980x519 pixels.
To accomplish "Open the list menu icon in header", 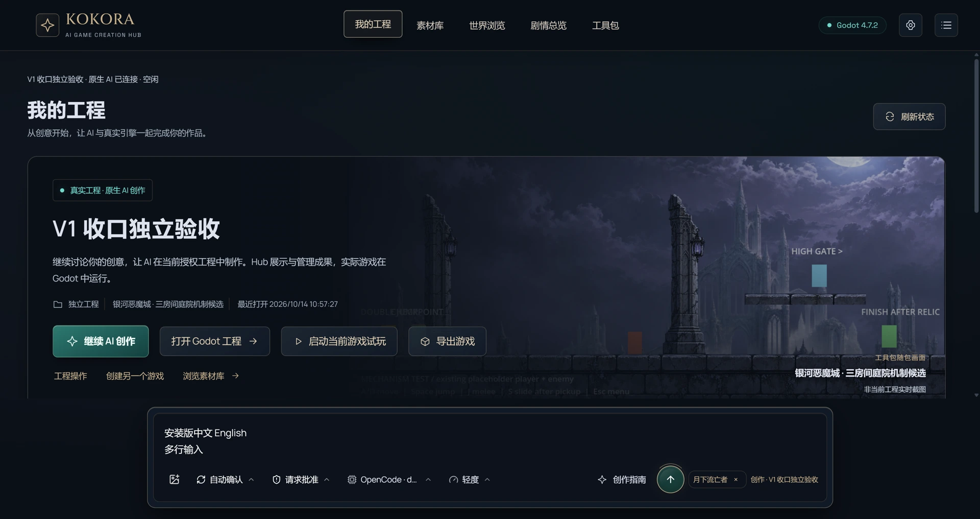I will [946, 25].
